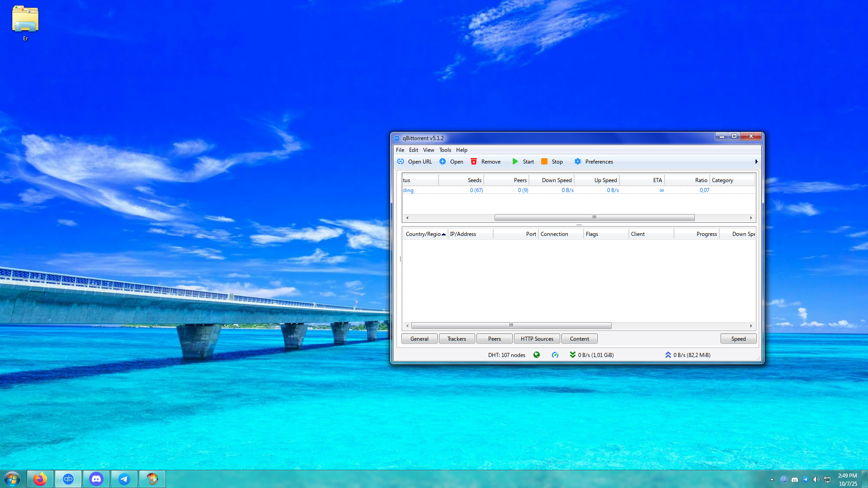Click the truncated Status column header
The height and width of the screenshot is (488, 868).
click(x=420, y=180)
